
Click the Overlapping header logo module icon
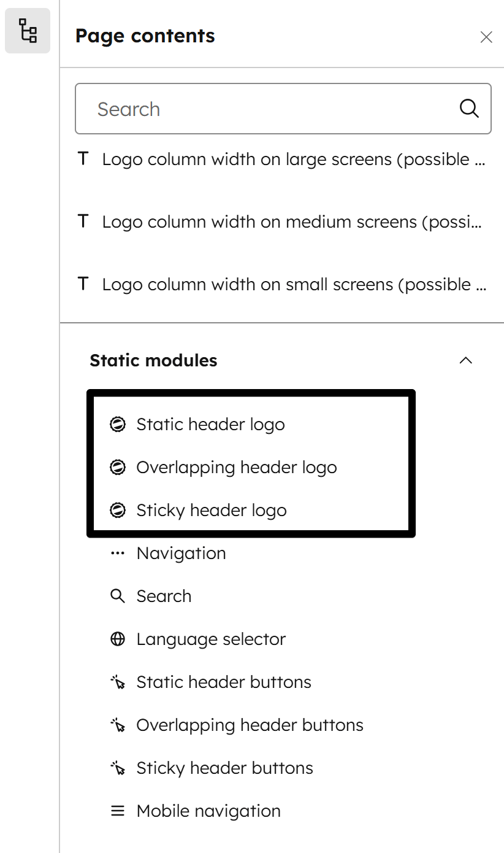pyautogui.click(x=118, y=467)
